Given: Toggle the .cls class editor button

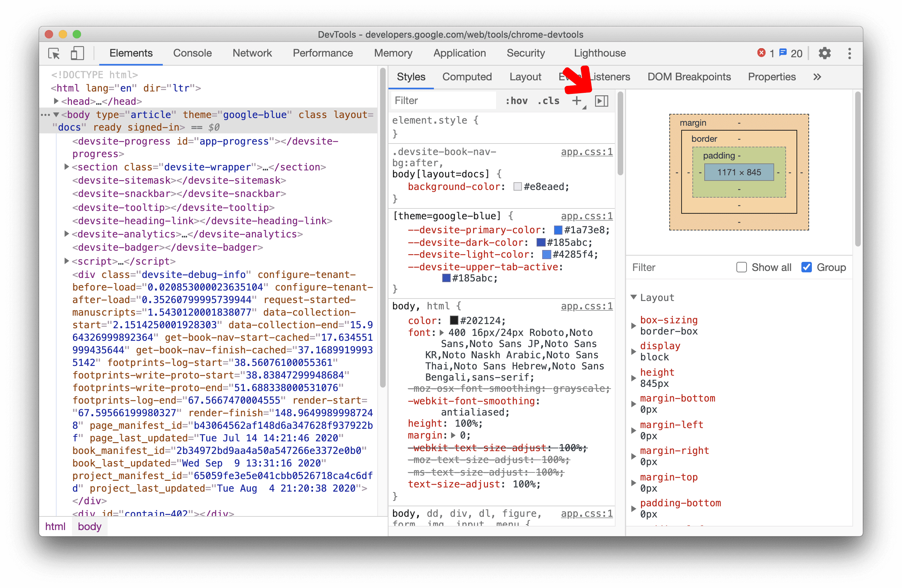Looking at the screenshot, I should (x=550, y=101).
